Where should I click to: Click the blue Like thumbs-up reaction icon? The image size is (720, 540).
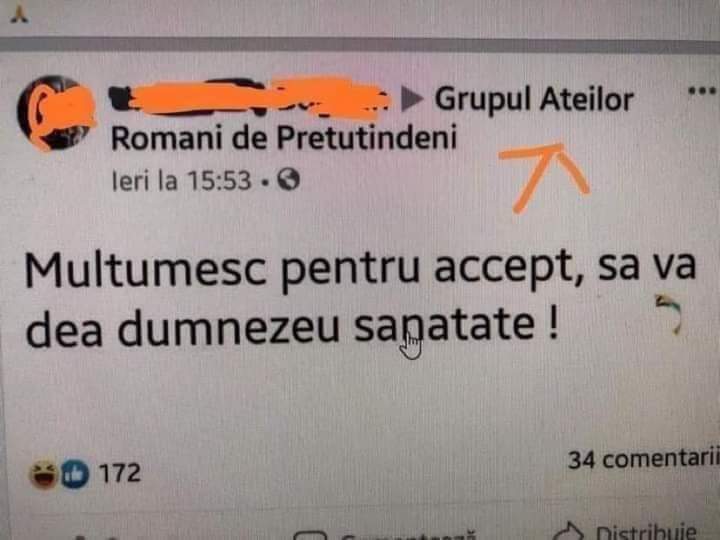pos(75,473)
